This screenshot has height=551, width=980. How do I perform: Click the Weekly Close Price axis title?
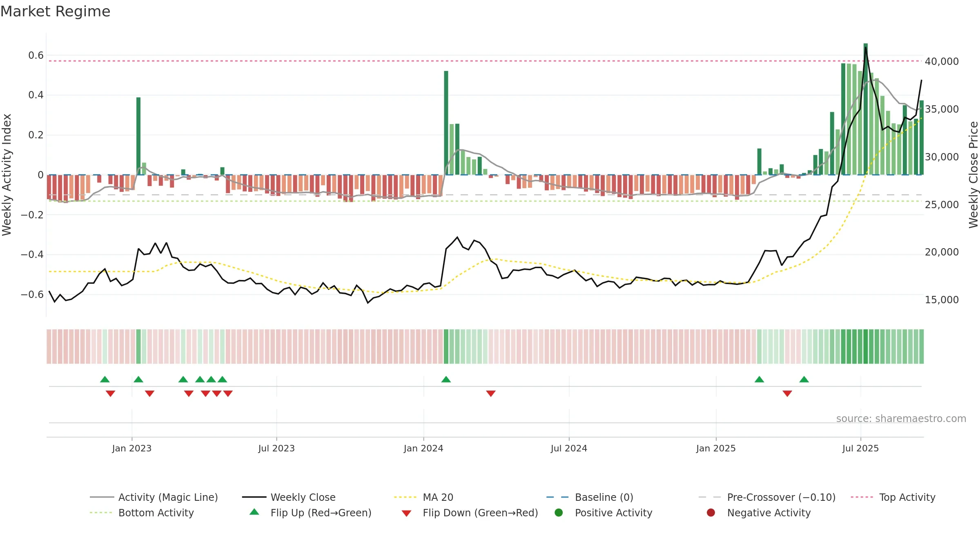pos(974,175)
